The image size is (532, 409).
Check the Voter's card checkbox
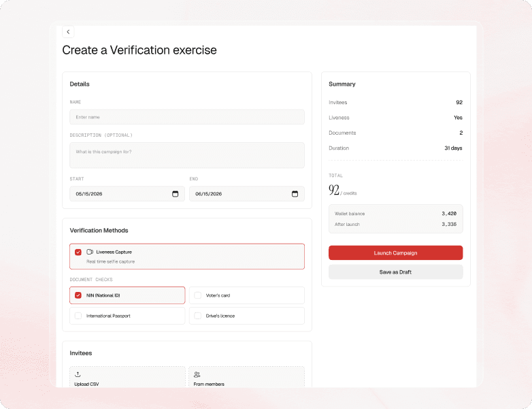coord(198,295)
